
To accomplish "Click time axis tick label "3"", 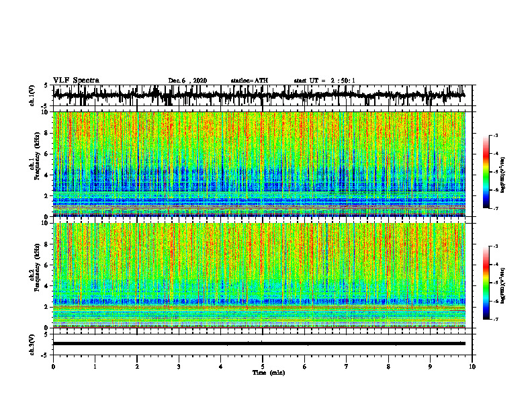I will pos(179,367).
